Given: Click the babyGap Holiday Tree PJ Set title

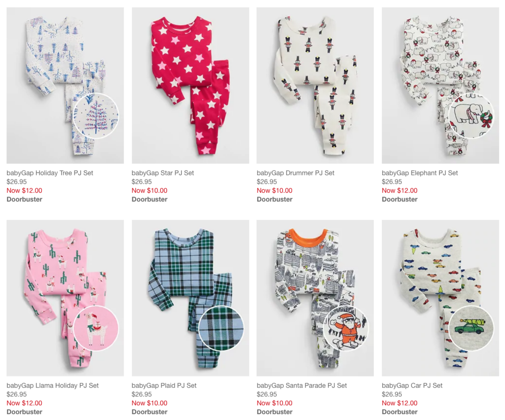Looking at the screenshot, I should click(x=50, y=173).
